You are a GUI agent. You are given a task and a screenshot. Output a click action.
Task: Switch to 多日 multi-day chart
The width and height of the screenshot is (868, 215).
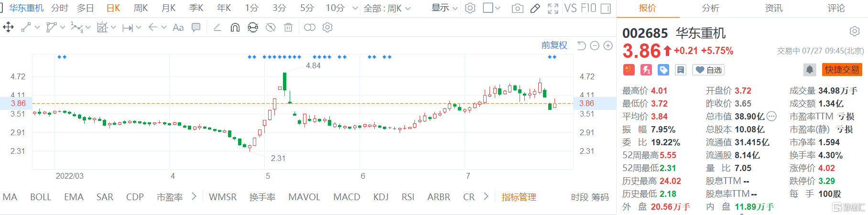(86, 8)
